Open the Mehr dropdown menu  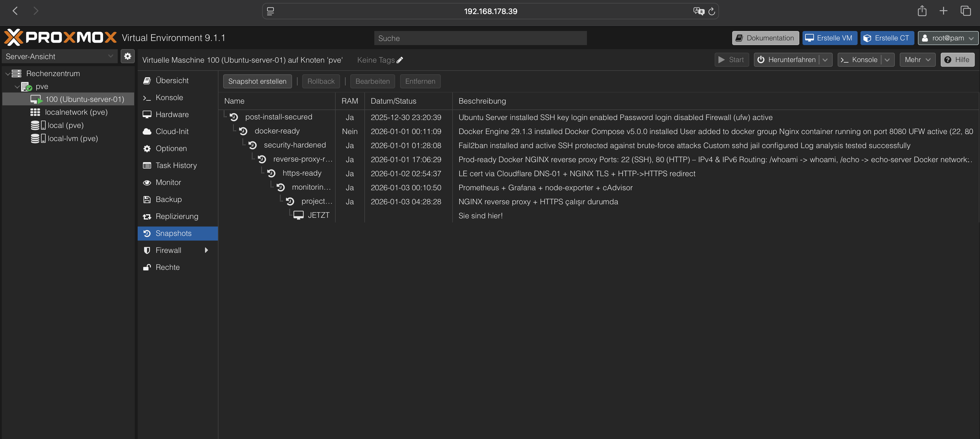point(917,60)
